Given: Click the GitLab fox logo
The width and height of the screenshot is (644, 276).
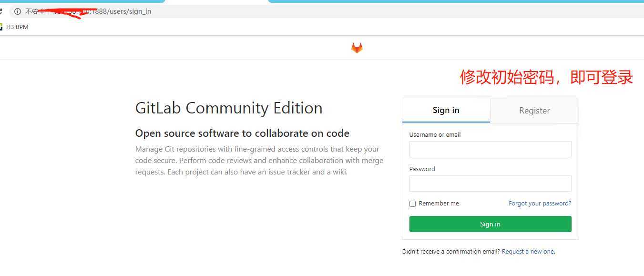Looking at the screenshot, I should point(357,48).
